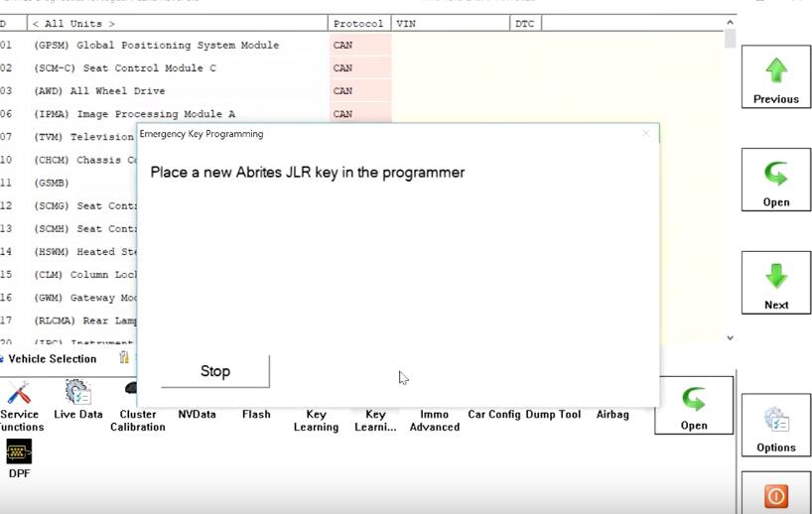The width and height of the screenshot is (812, 514).
Task: Select the HSWM Heated Steering row
Action: tap(68, 251)
